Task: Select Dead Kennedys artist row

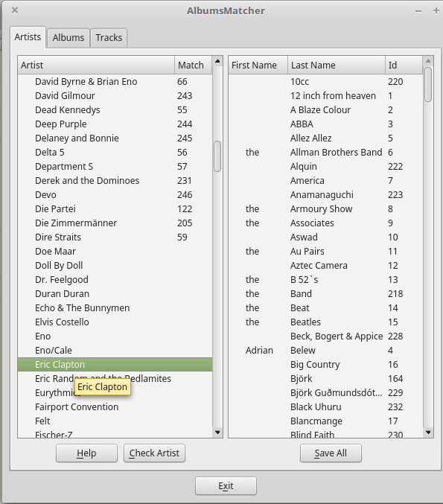Action: coord(115,110)
